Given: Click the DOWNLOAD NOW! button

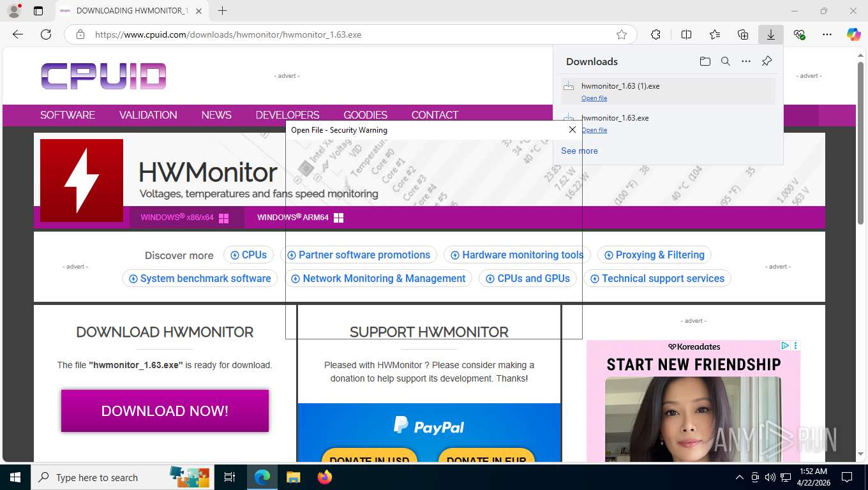Looking at the screenshot, I should (x=165, y=411).
